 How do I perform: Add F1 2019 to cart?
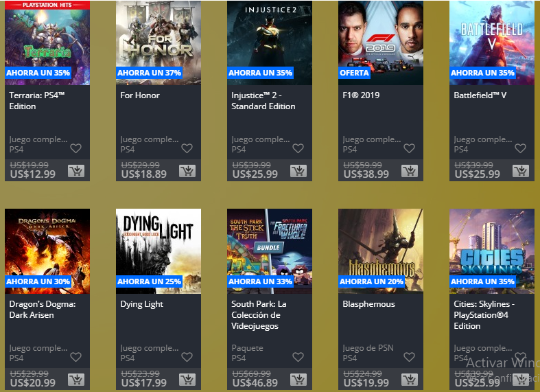pyautogui.click(x=410, y=171)
